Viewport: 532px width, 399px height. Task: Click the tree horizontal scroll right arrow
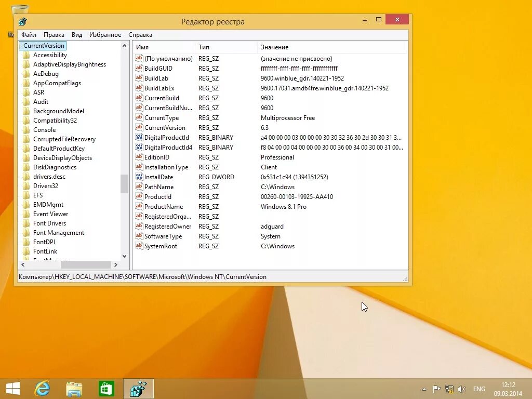(x=116, y=264)
